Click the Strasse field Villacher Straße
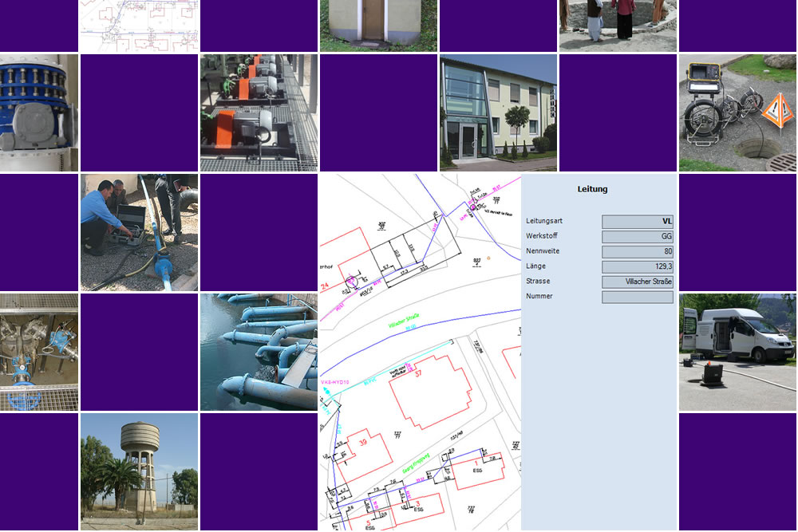 (x=637, y=282)
